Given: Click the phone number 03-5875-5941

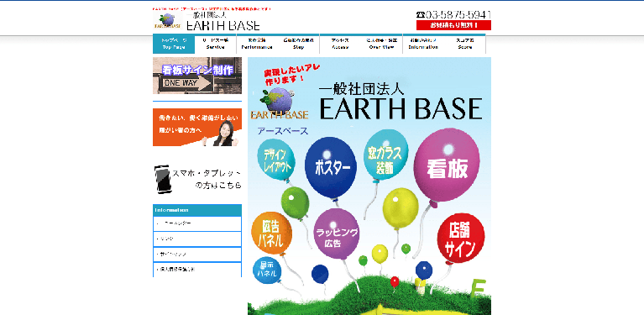Looking at the screenshot, I should coord(454,15).
